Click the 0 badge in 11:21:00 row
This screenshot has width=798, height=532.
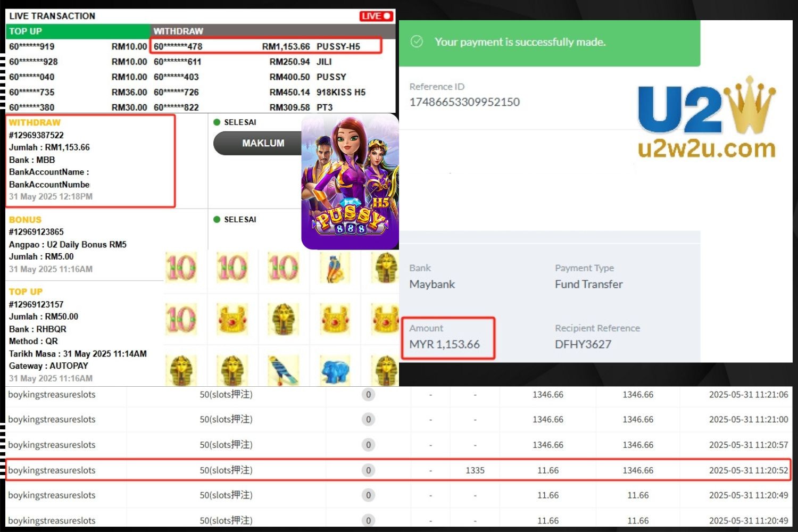point(368,420)
